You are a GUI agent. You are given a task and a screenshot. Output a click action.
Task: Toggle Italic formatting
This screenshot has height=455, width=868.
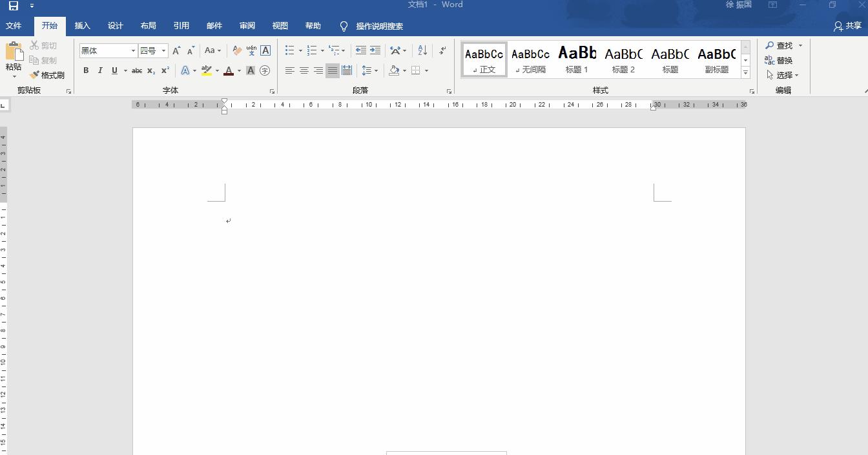100,70
